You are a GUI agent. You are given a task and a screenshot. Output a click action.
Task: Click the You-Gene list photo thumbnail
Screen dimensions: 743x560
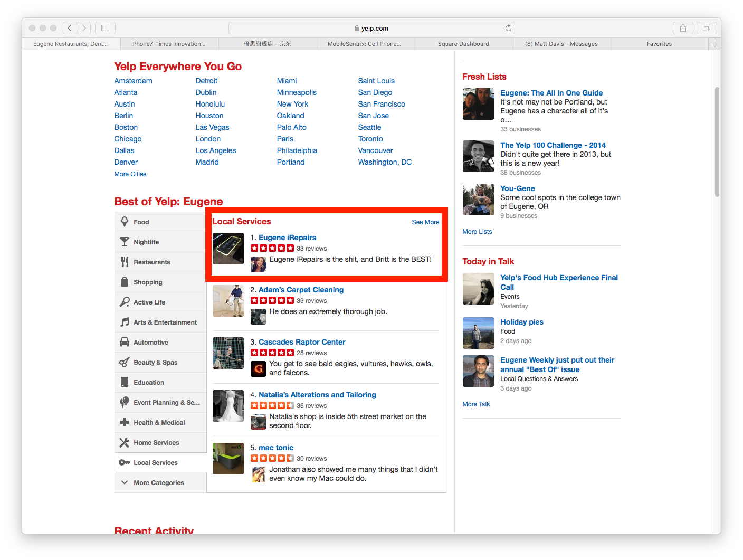479,200
